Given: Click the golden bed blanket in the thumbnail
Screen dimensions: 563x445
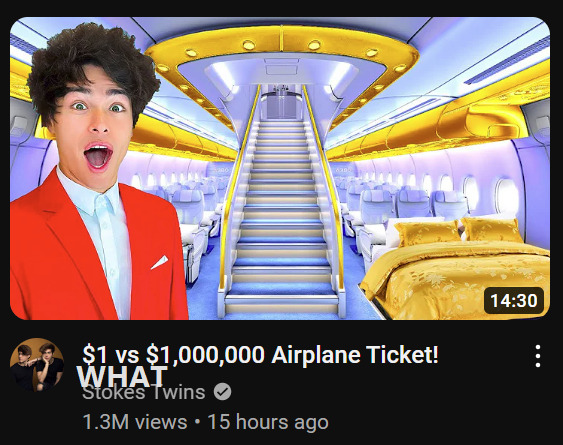Looking at the screenshot, I should [460, 280].
